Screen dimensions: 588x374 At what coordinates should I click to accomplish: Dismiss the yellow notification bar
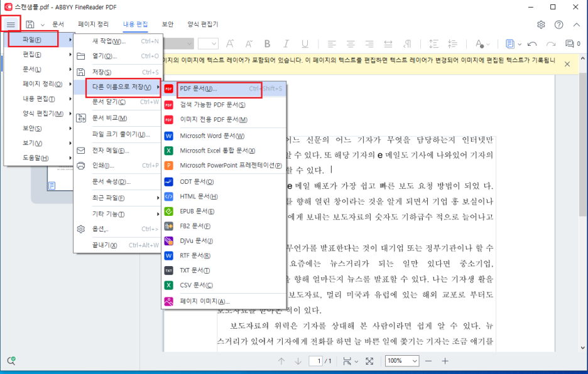567,64
